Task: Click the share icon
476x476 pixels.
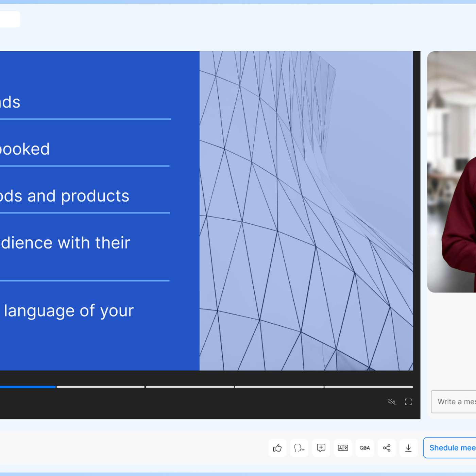Action: pyautogui.click(x=387, y=448)
